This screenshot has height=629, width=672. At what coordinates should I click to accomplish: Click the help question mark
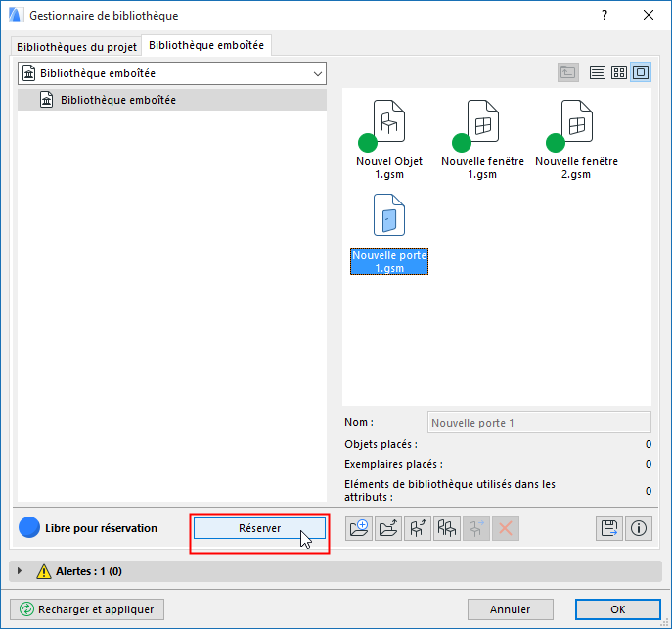605,15
